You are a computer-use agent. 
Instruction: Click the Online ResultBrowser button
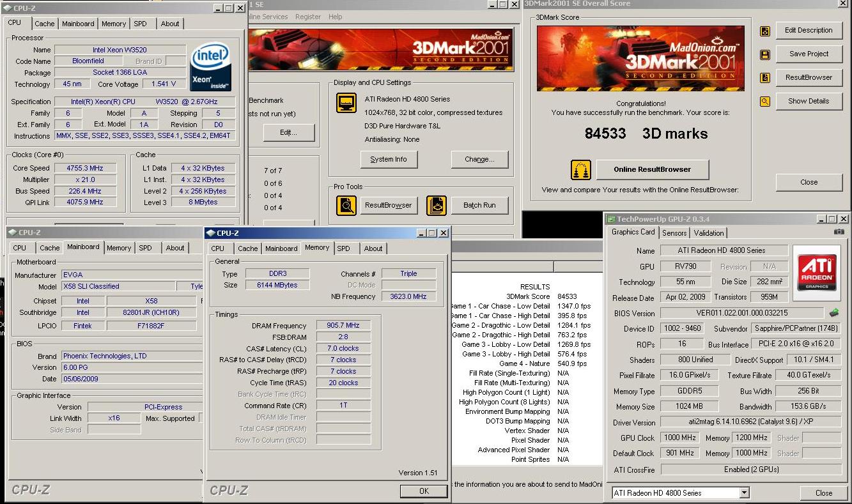pos(652,169)
